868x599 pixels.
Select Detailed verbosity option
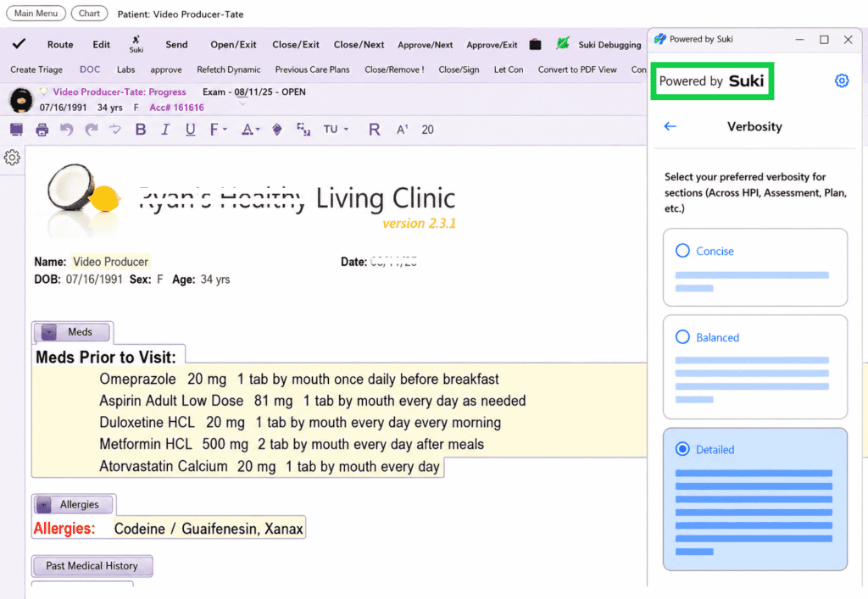[755, 499]
